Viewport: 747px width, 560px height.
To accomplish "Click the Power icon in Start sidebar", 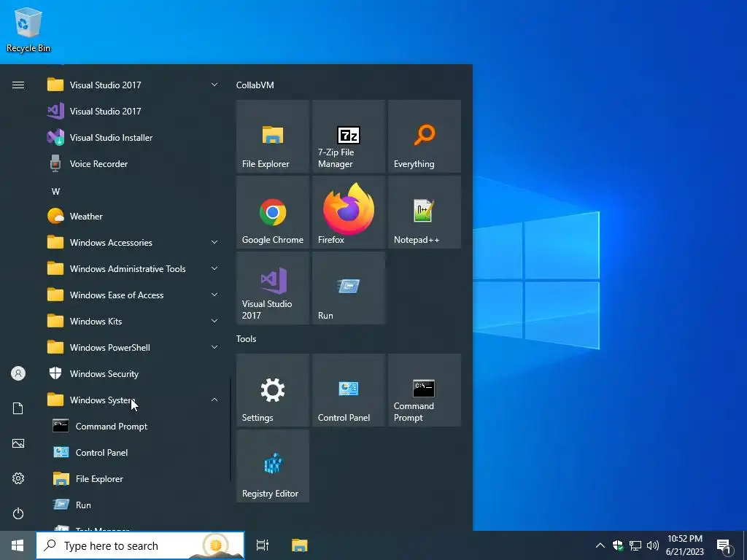I will click(18, 513).
